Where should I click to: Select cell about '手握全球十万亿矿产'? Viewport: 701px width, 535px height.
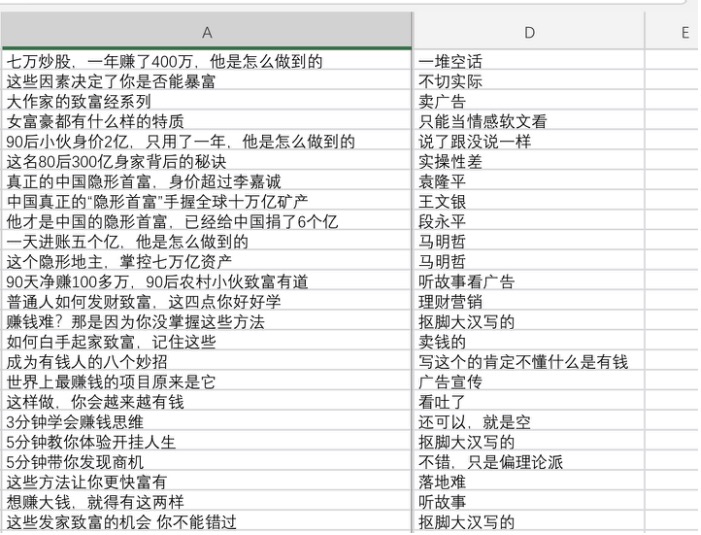pyautogui.click(x=207, y=201)
